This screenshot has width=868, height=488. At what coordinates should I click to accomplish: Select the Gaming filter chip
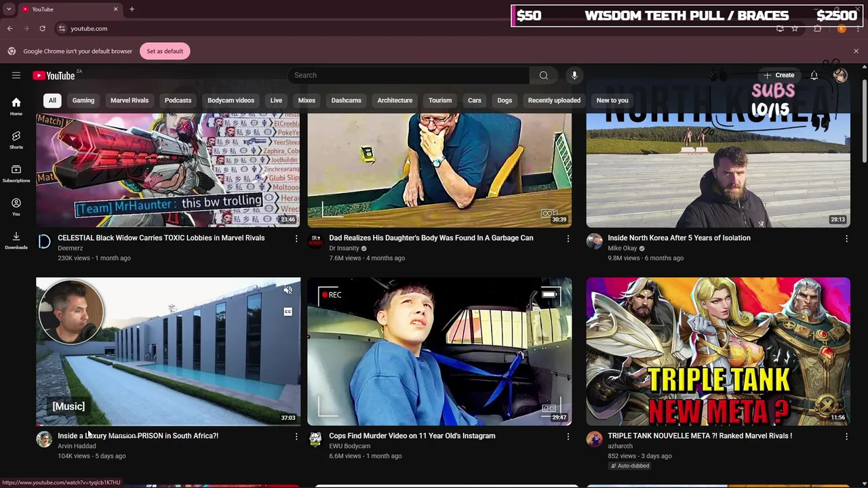pos(83,100)
